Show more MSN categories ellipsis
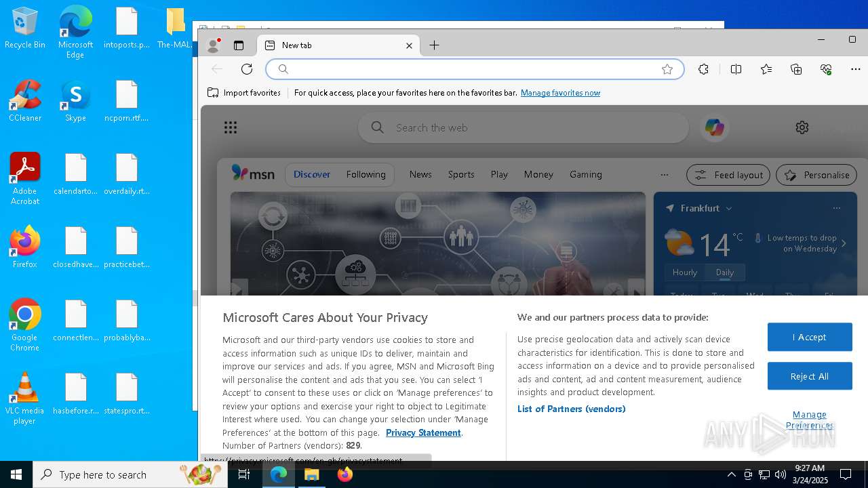The height and width of the screenshot is (488, 868). click(x=665, y=174)
